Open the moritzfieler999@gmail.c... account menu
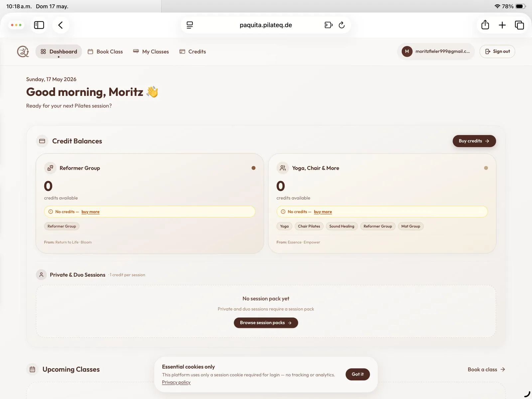532x399 pixels. click(x=436, y=51)
